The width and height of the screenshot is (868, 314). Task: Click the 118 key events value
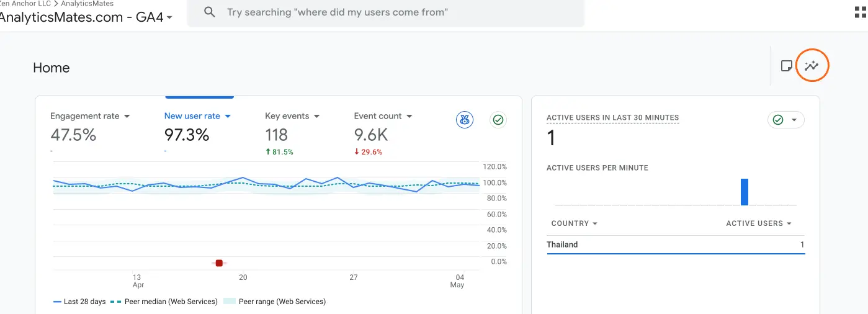[276, 135]
